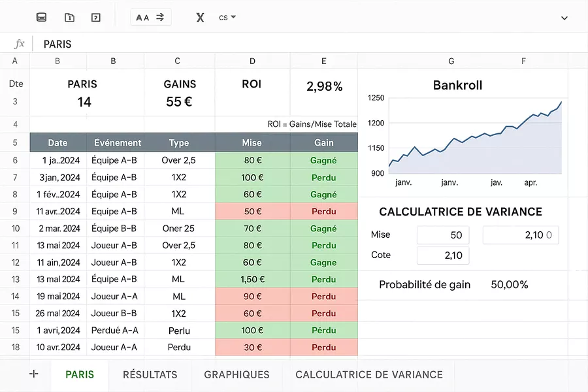Click the fx symbol beside the formula bar
Viewport: 588px width, 392px height.
pos(19,44)
